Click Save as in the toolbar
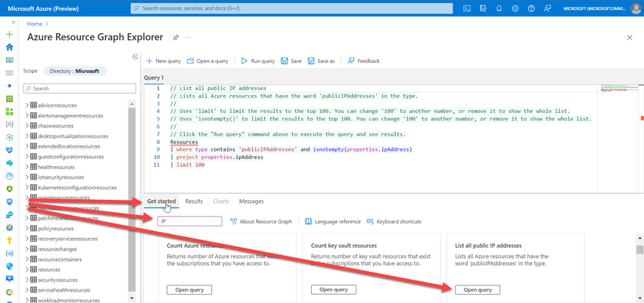Image resolution: width=644 pixels, height=303 pixels. (321, 61)
